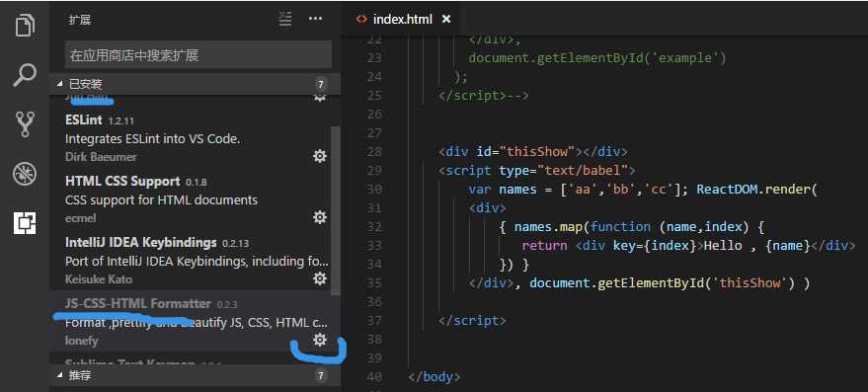868x392 pixels.
Task: Click 'thisShow' id value on line 28
Action: [x=537, y=152]
